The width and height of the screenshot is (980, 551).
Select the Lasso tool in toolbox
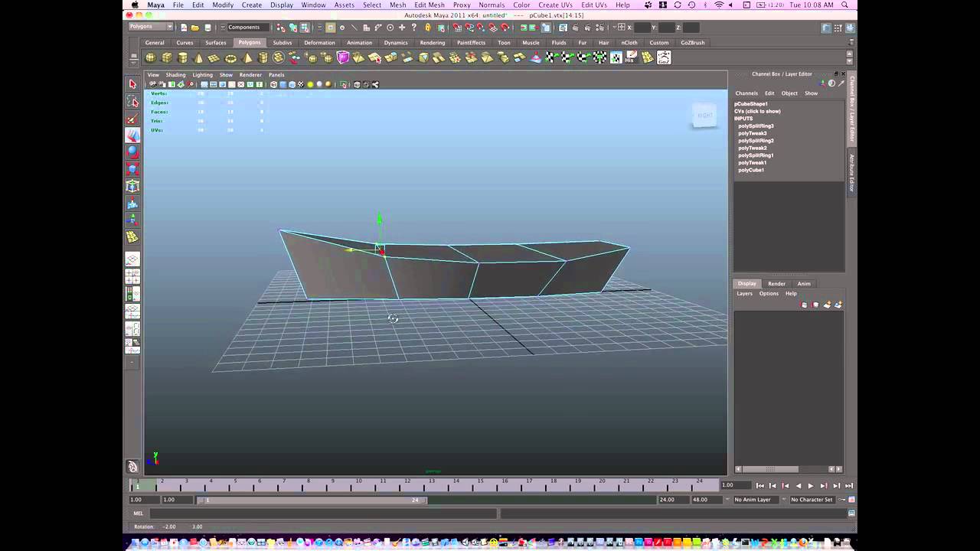pos(132,101)
